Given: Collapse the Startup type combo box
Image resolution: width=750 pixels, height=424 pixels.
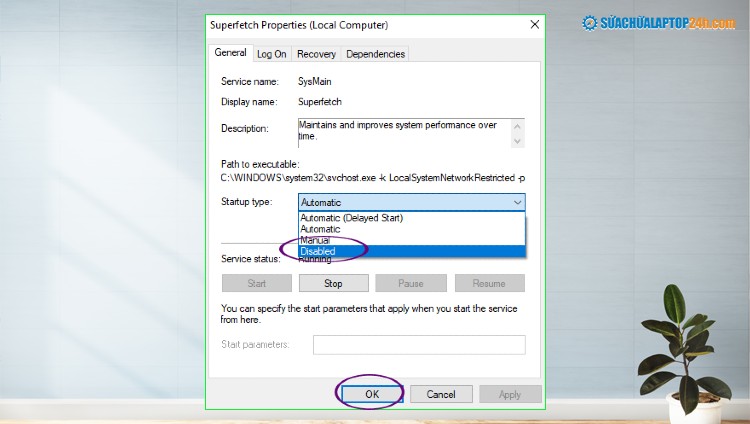Looking at the screenshot, I should (x=518, y=202).
